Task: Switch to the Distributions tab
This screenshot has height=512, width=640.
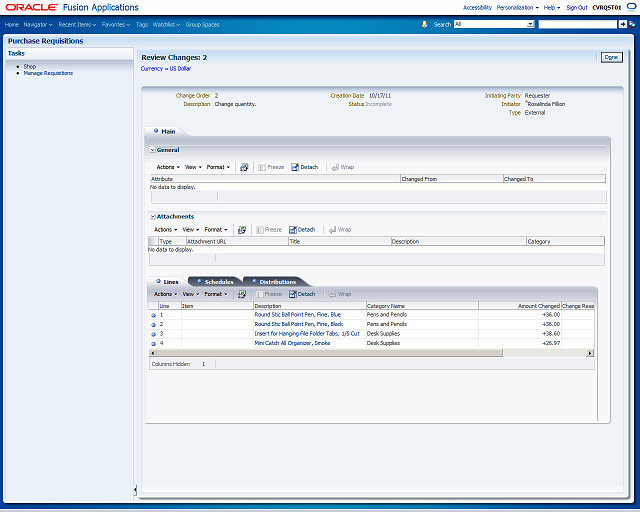Action: [274, 282]
